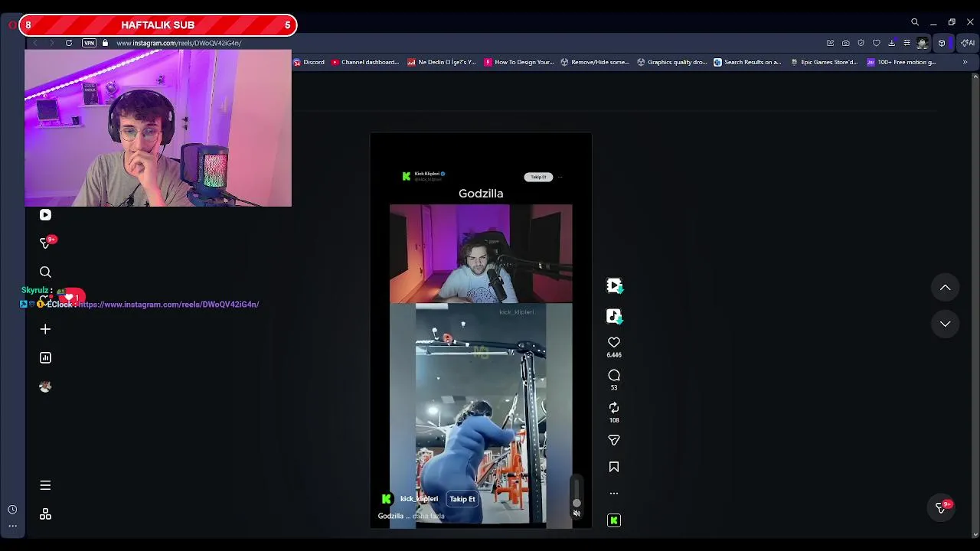The image size is (980, 551).
Task: Open the browser downloads icon
Action: pos(891,43)
